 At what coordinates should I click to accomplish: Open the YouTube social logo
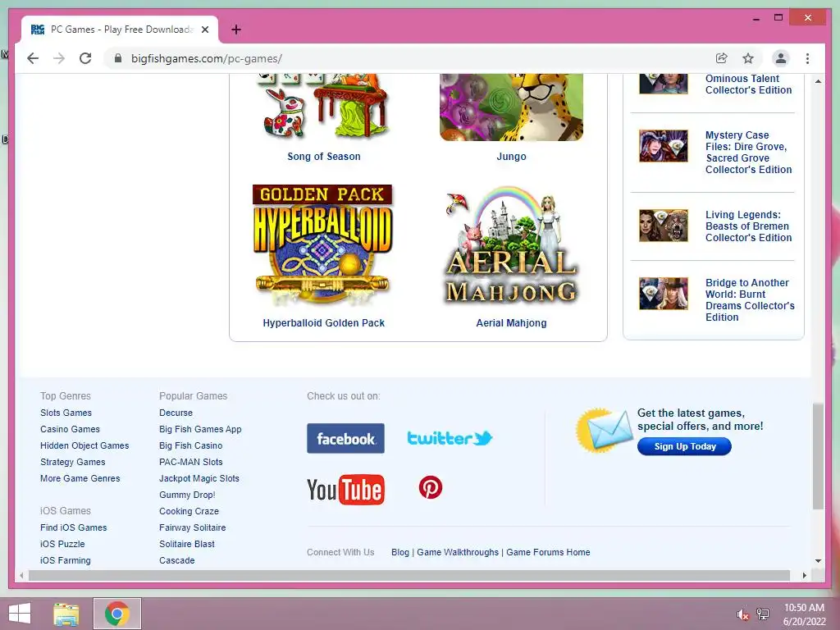point(346,489)
